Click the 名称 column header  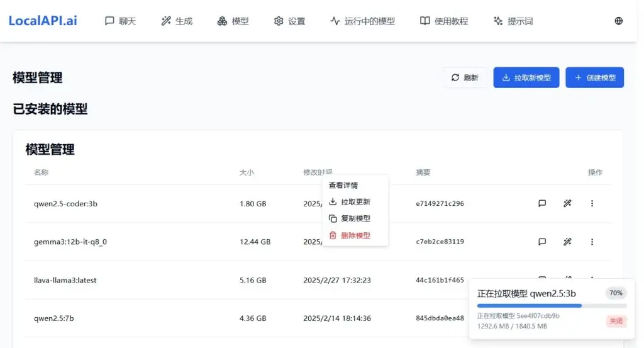point(41,172)
